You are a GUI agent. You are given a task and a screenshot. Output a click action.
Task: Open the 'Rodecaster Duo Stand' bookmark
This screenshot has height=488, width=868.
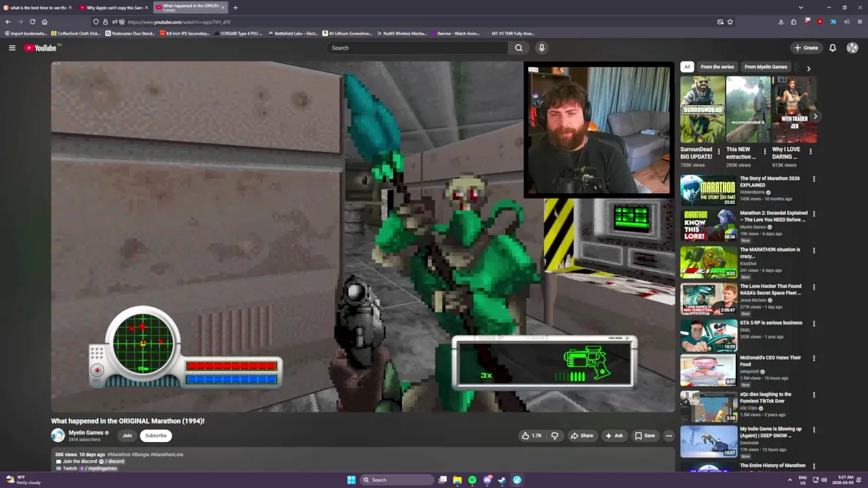click(x=130, y=33)
